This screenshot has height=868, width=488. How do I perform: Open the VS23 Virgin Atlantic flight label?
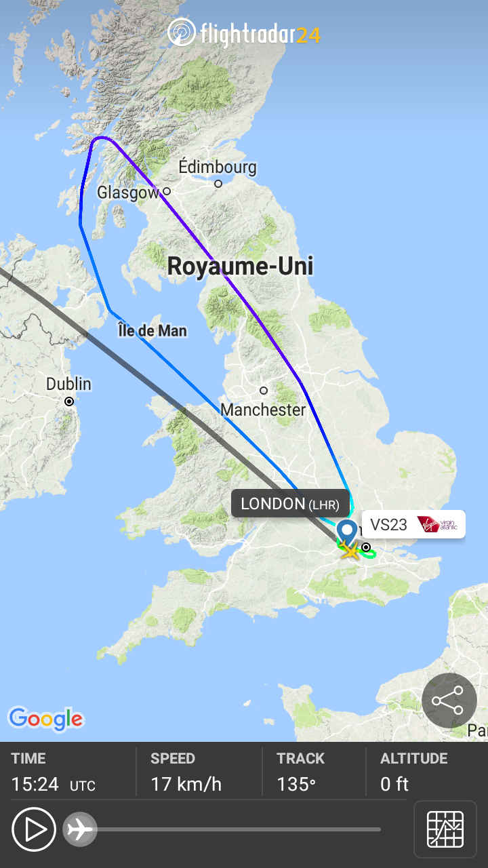[x=413, y=524]
